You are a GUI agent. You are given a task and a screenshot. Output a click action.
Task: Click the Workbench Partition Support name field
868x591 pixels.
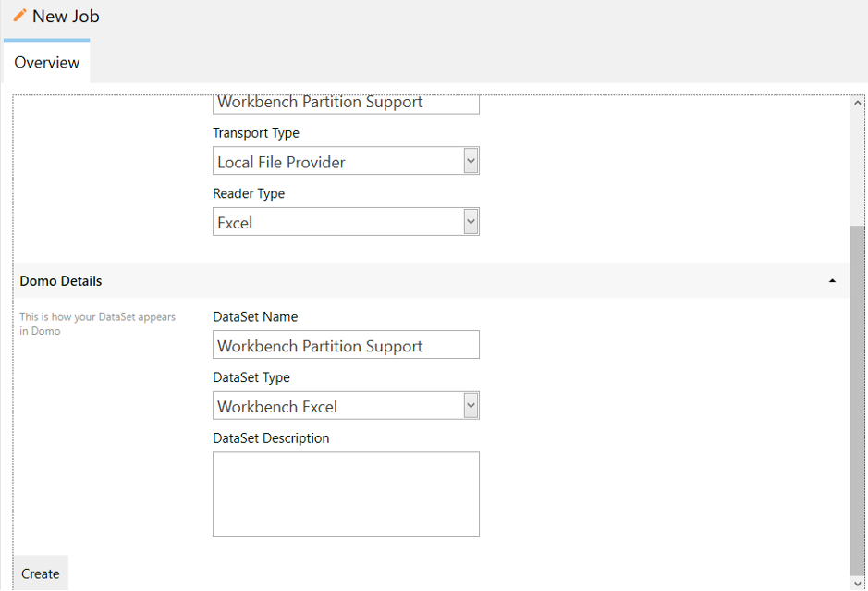346,102
